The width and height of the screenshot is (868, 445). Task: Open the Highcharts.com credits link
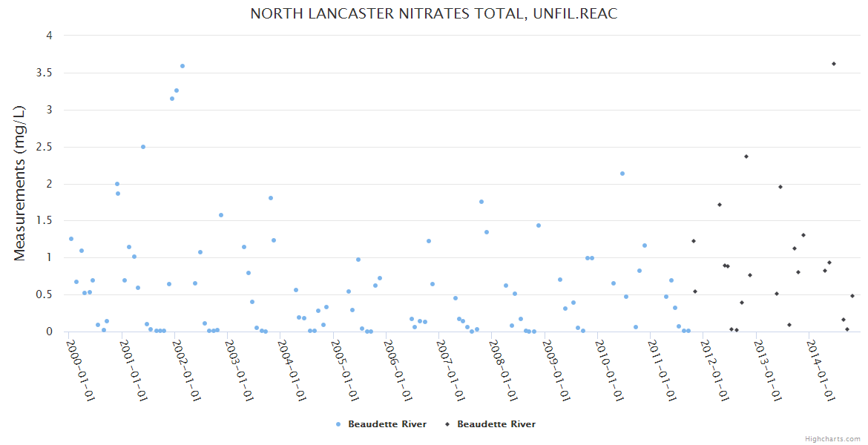tap(832, 438)
